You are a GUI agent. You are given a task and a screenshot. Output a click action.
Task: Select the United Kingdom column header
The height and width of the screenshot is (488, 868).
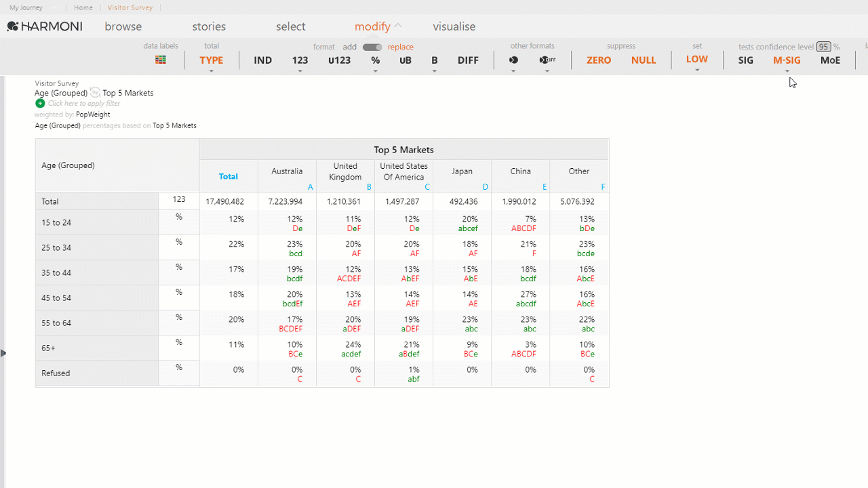(345, 176)
